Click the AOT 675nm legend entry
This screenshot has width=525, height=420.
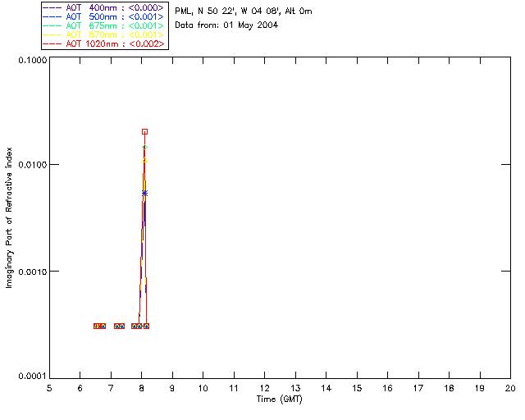pos(104,25)
